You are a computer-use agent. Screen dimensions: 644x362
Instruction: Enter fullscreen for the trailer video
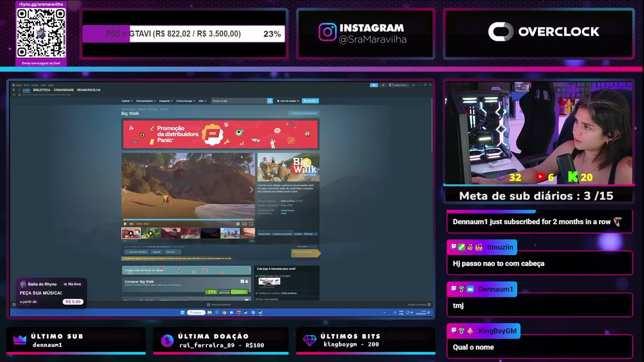251,224
